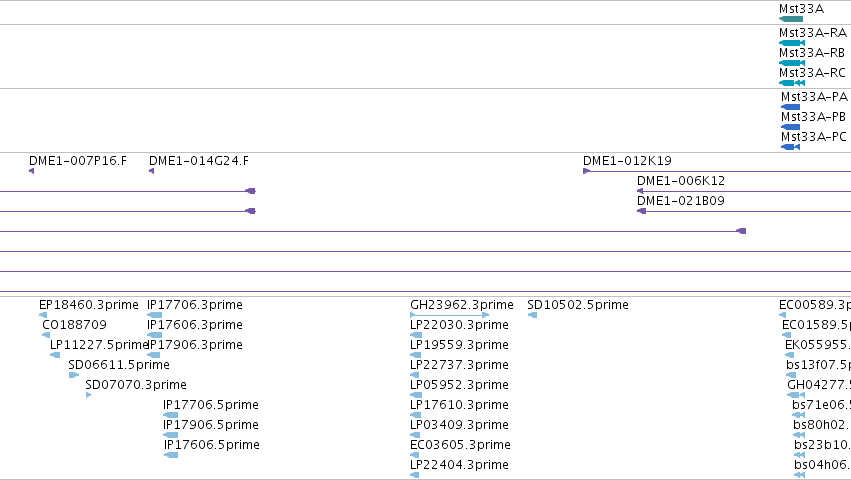The width and height of the screenshot is (851, 480).
Task: Select the DME1-007P16.F arrow marker
Action: (31, 171)
